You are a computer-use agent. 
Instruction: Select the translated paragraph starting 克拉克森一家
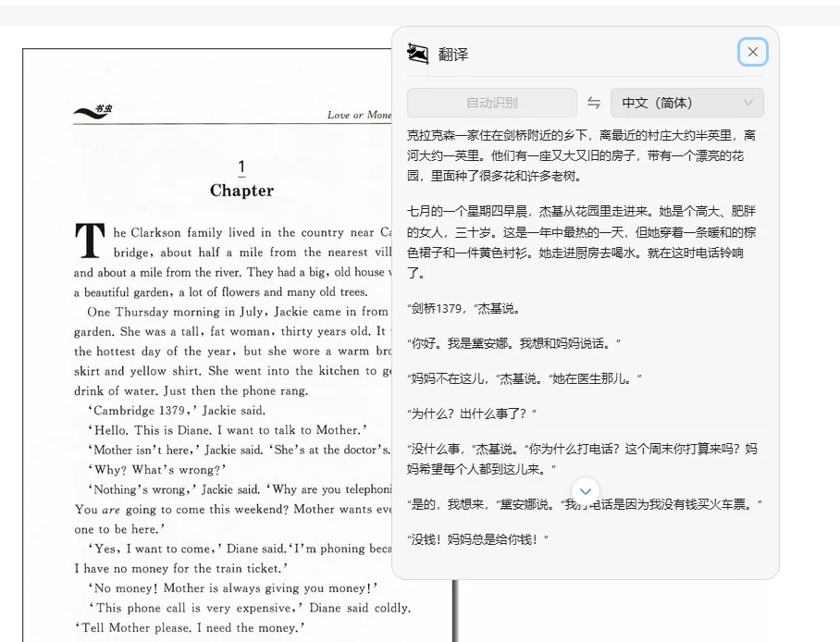click(583, 154)
